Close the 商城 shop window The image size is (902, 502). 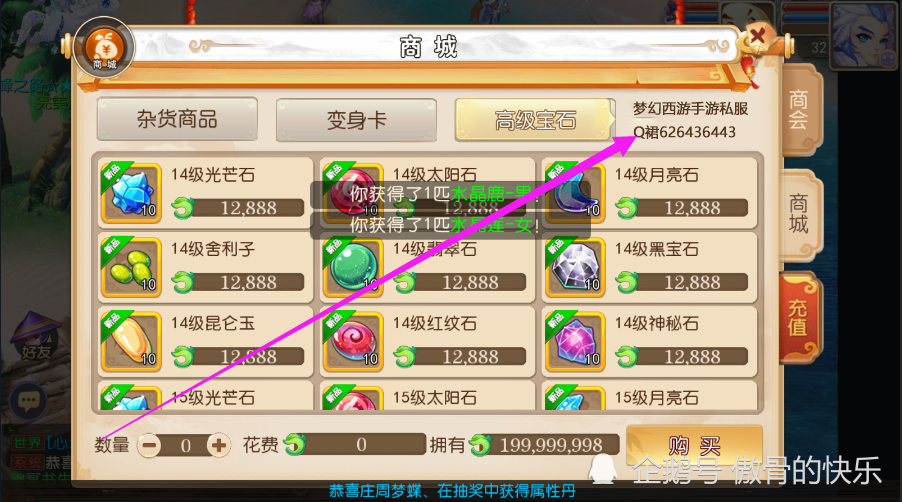[x=758, y=37]
